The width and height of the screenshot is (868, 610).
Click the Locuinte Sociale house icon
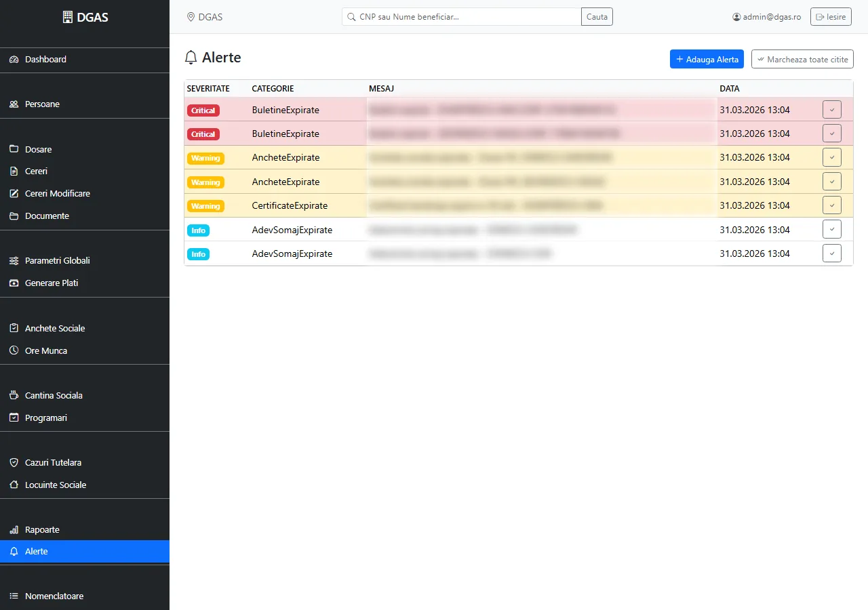point(14,485)
